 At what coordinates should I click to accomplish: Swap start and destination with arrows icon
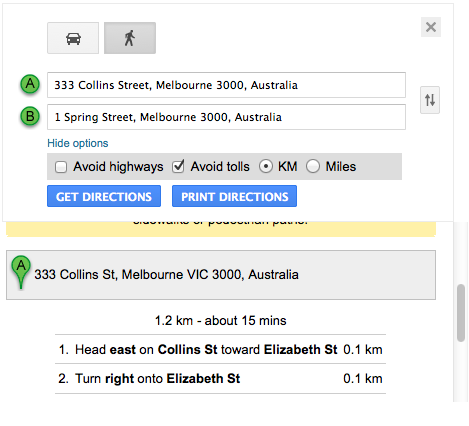tap(430, 100)
